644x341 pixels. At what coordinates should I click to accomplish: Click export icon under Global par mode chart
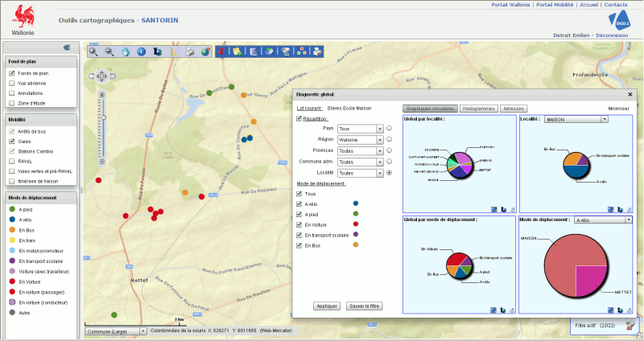tap(512, 310)
